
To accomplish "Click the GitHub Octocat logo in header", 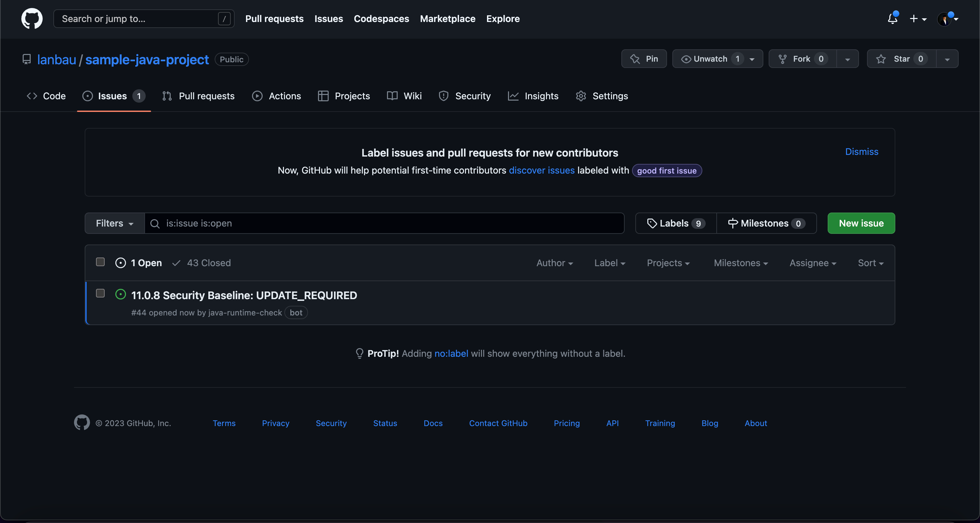I will coord(32,19).
